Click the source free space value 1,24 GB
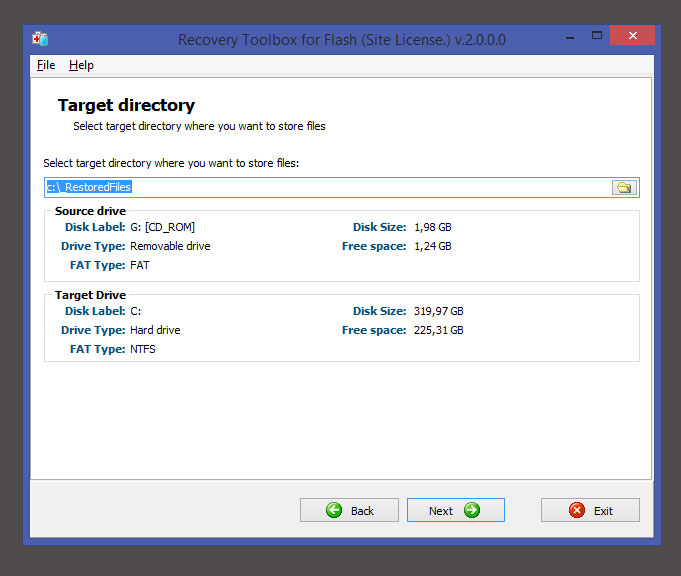The width and height of the screenshot is (681, 576). click(x=432, y=246)
